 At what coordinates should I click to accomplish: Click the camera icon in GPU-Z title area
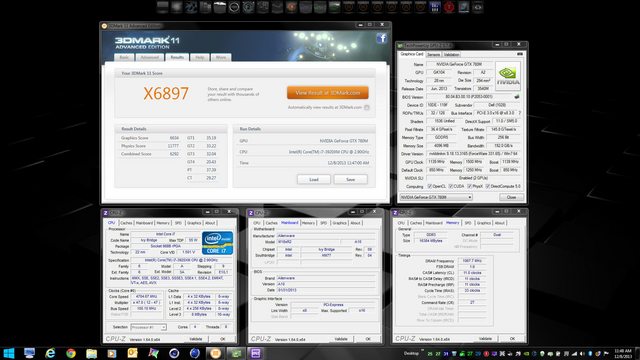tap(520, 54)
